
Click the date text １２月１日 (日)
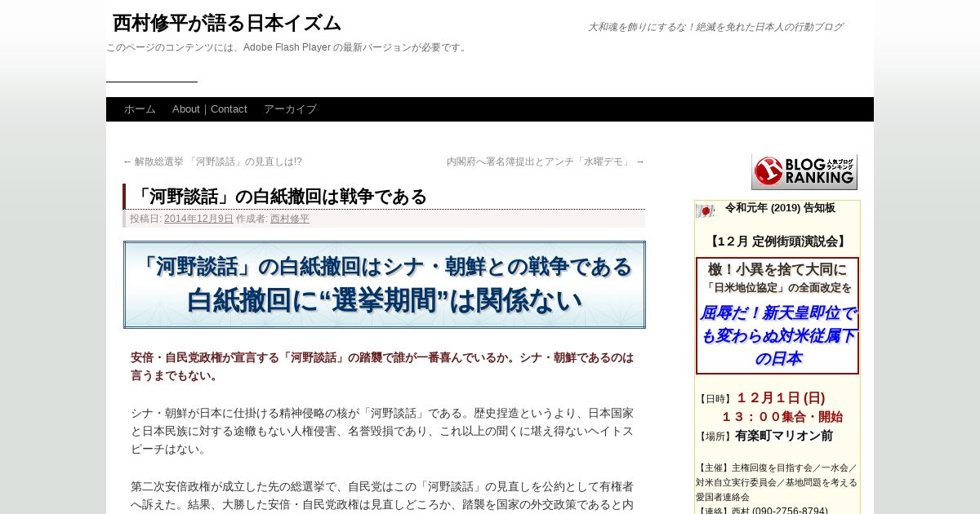781,398
